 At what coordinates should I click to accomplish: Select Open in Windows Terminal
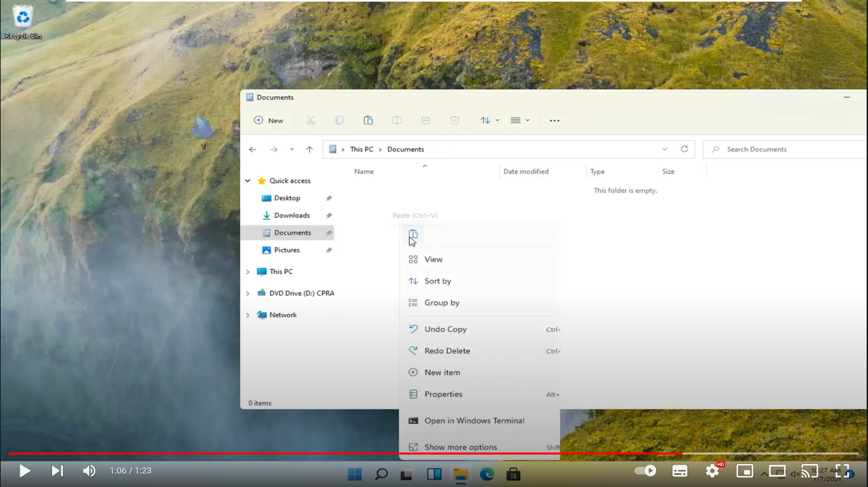[474, 421]
